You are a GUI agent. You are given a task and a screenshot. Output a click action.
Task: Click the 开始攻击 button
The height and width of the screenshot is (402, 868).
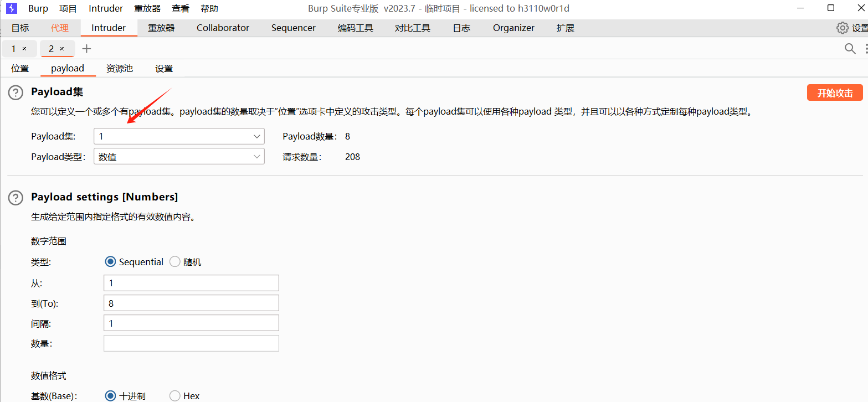point(835,92)
